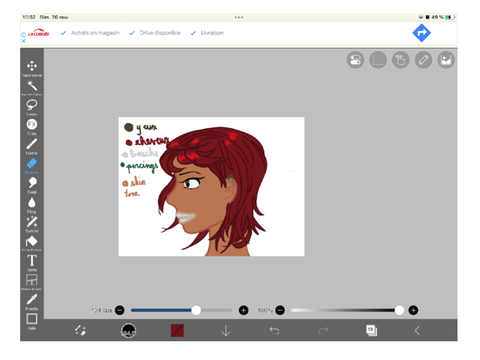This screenshot has height=360, width=480.
Task: Select the Paint Bucket tool
Action: coord(32,242)
